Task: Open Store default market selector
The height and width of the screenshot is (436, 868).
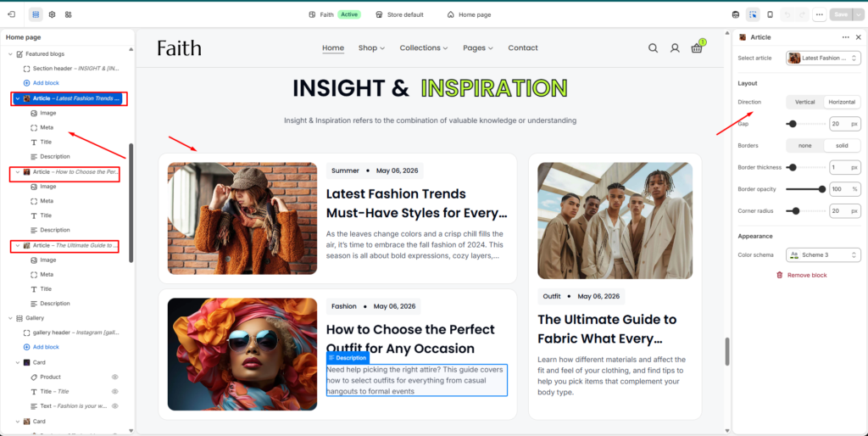Action: 399,15
